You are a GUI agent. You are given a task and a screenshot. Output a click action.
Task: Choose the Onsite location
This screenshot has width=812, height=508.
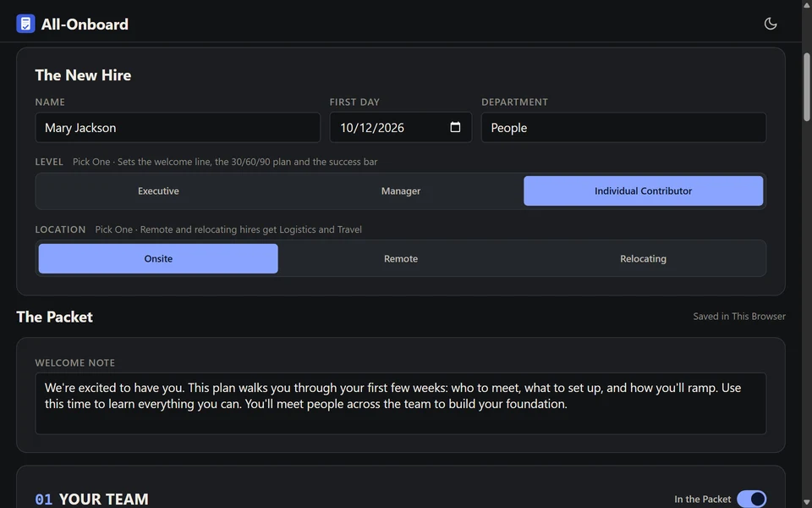(x=158, y=259)
